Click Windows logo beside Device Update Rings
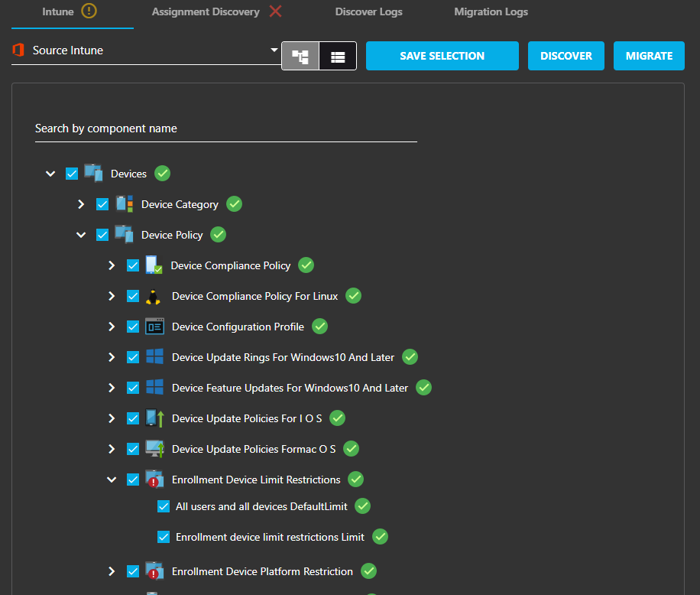700x595 pixels. (x=155, y=357)
